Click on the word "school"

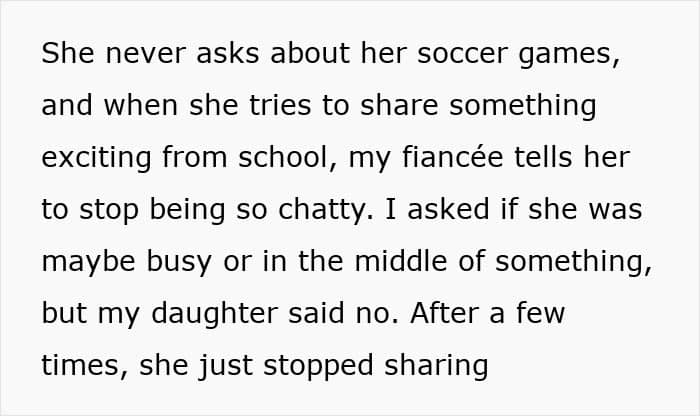coord(283,156)
